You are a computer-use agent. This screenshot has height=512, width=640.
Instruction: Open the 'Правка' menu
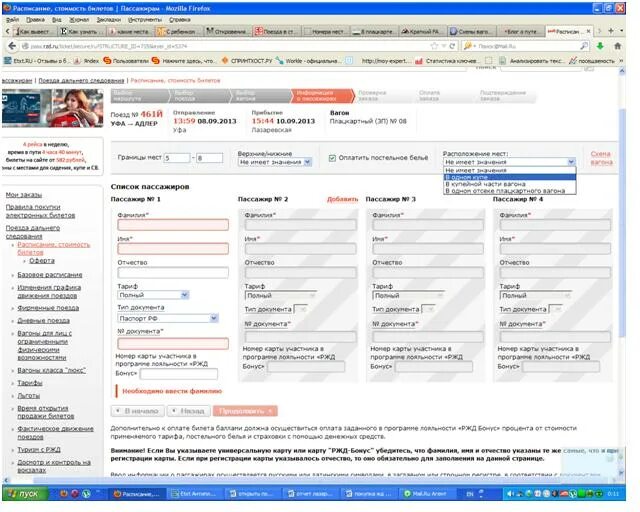pyautogui.click(x=36, y=20)
